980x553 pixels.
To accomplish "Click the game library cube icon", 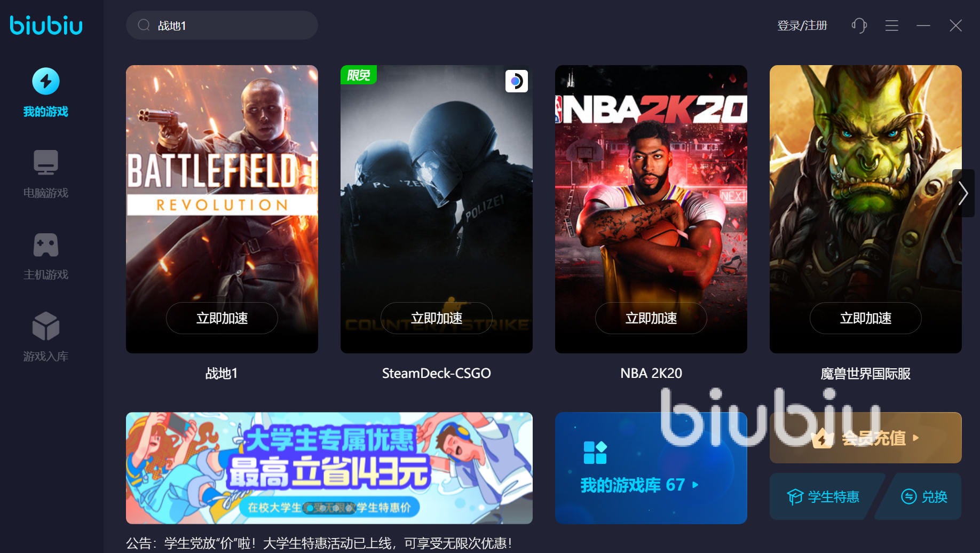I will 46,326.
